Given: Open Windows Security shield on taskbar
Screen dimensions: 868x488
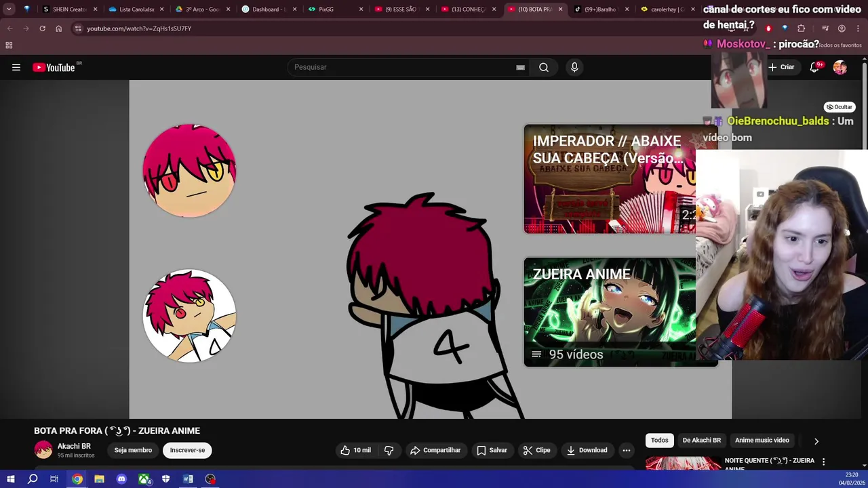Looking at the screenshot, I should coord(165,479).
